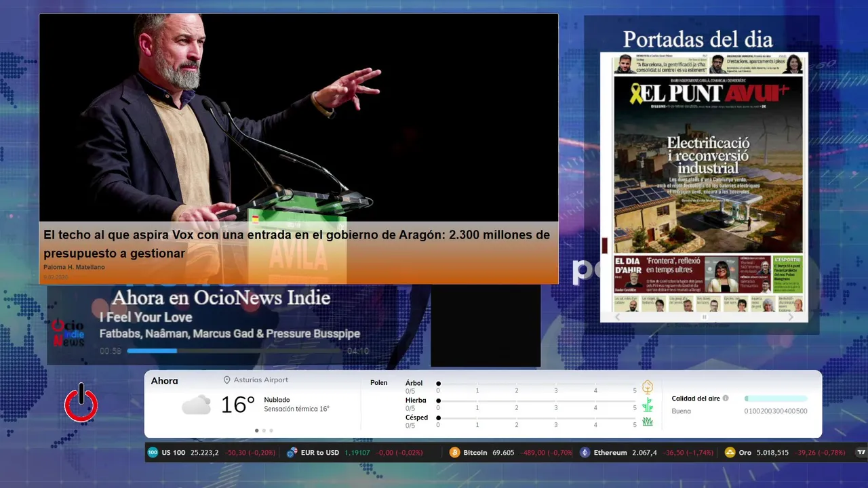Click the location pin icon beside Asturias Airport
This screenshot has width=868, height=488.
coord(227,380)
